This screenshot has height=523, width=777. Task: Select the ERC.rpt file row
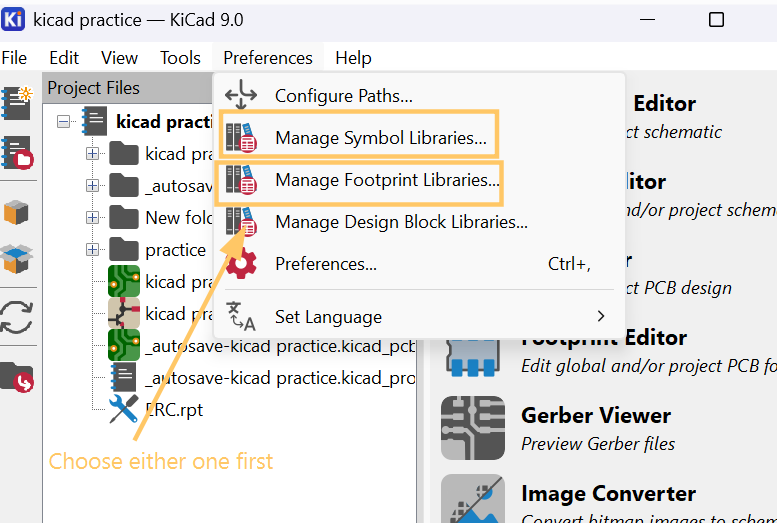tap(174, 409)
